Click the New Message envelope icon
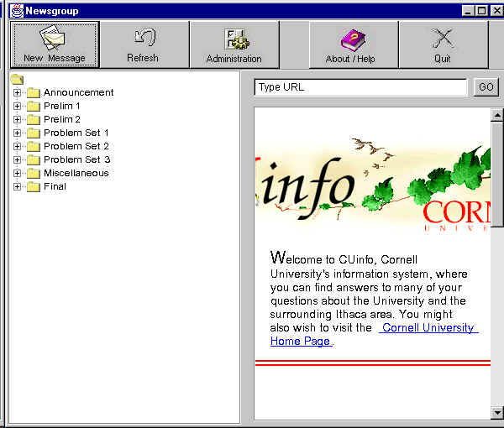504x428 pixels. point(55,38)
